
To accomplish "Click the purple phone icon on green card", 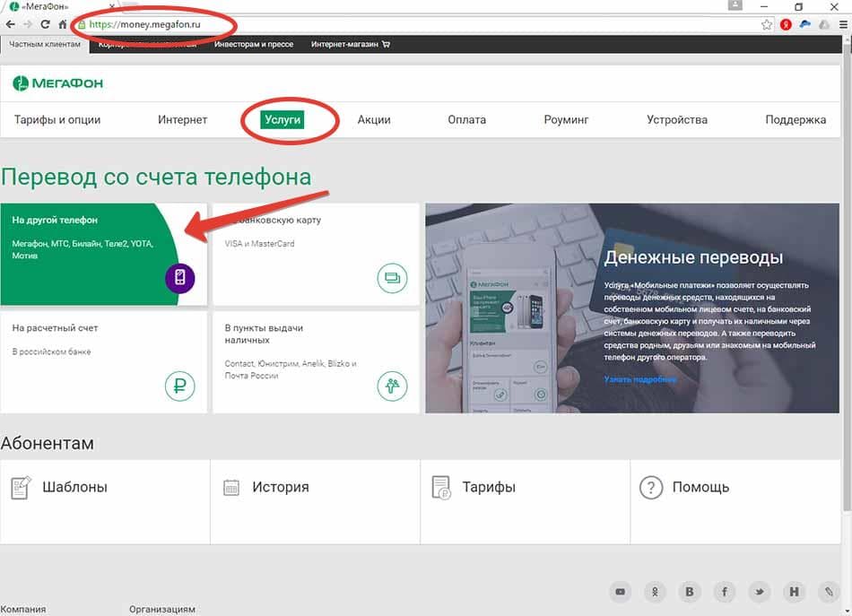I will [180, 278].
